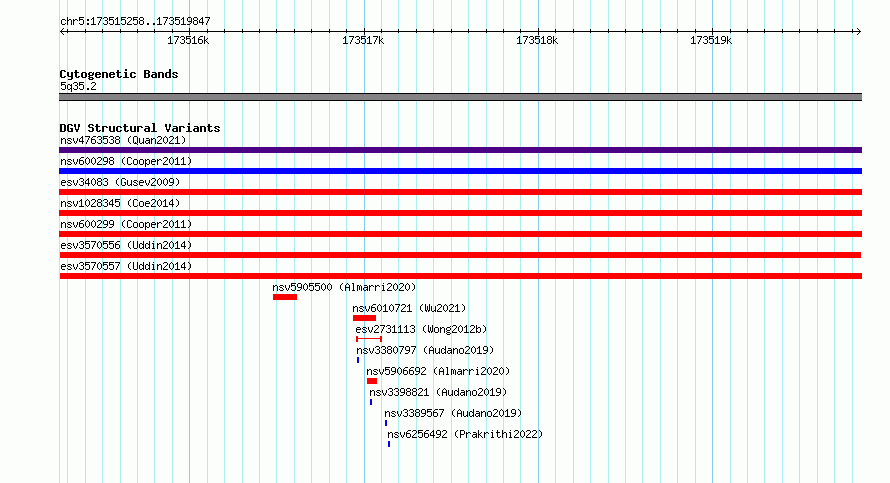The height and width of the screenshot is (483, 890).
Task: Click the red nsv600299 variant bar
Action: pos(460,234)
